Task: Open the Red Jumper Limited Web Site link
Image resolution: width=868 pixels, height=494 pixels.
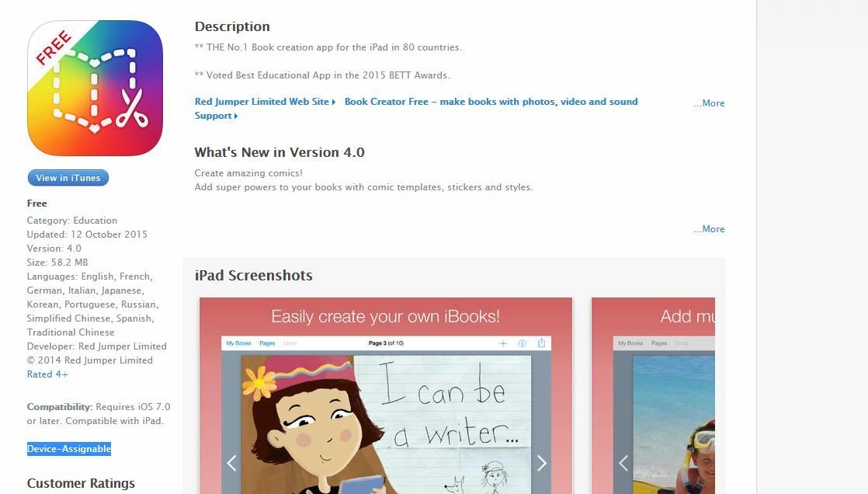Action: (266, 101)
